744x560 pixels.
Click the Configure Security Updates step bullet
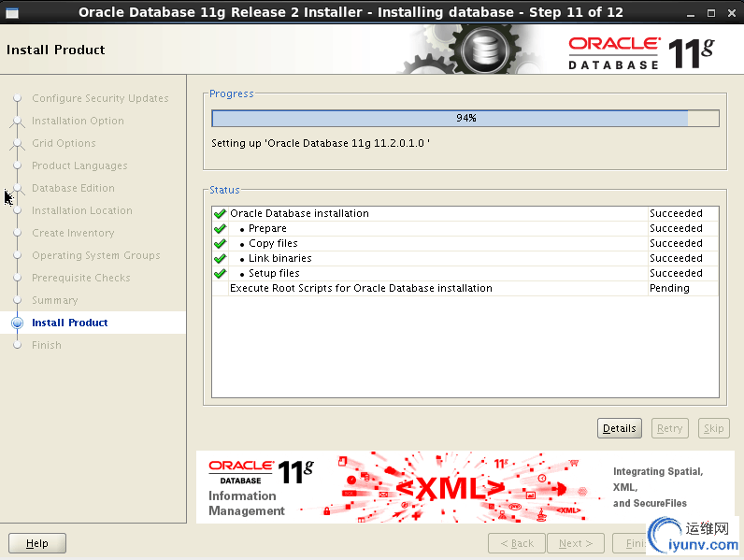click(x=18, y=98)
